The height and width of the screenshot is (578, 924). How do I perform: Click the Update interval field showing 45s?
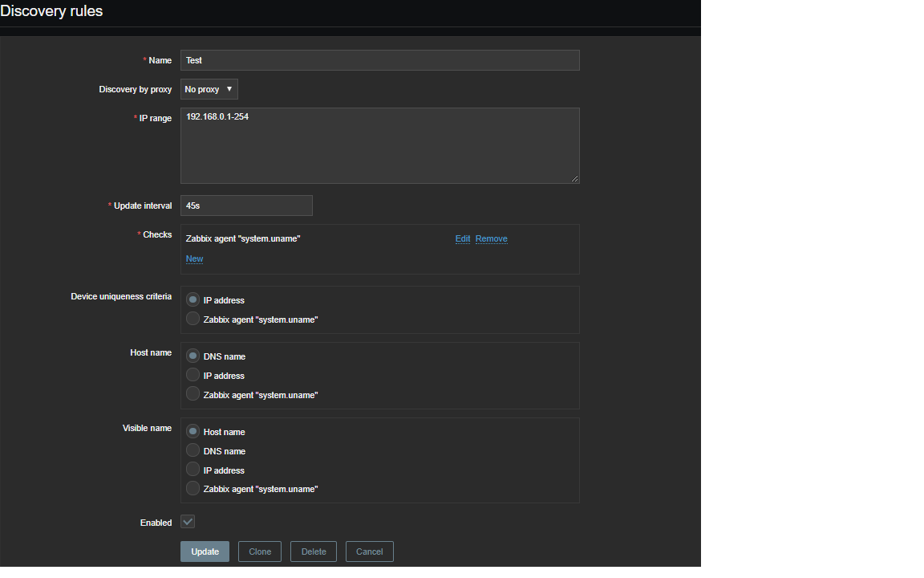(246, 206)
